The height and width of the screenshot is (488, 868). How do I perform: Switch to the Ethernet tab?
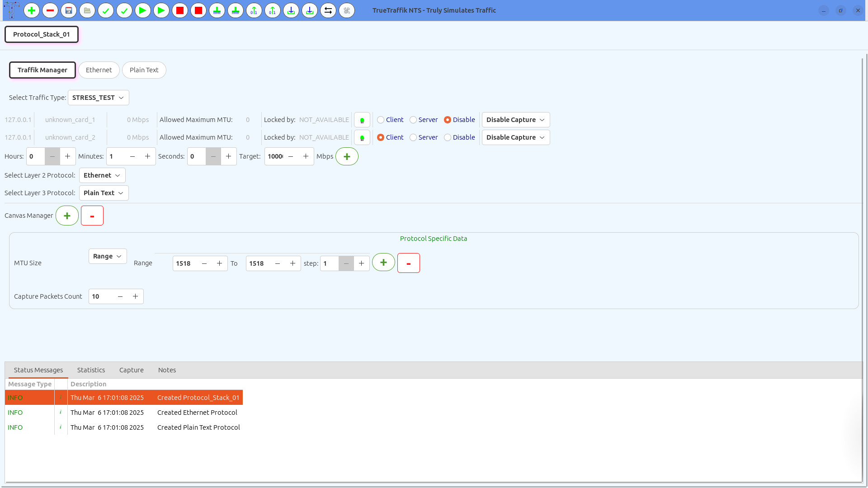99,70
